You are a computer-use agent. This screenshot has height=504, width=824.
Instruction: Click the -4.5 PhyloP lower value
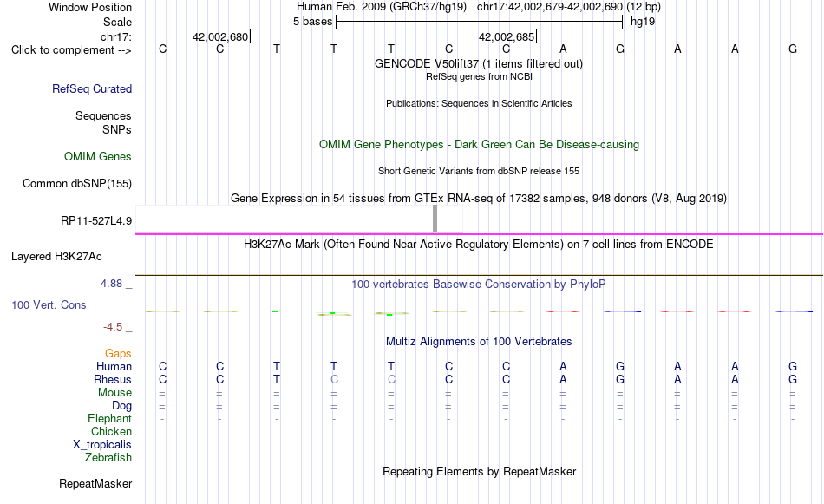coord(113,327)
